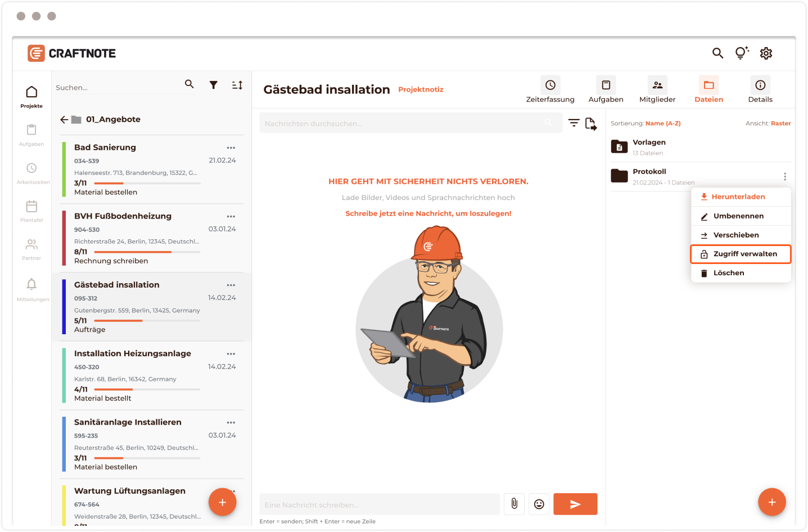This screenshot has width=808, height=532.
Task: Attach a file with the paperclip icon
Action: [x=514, y=504]
